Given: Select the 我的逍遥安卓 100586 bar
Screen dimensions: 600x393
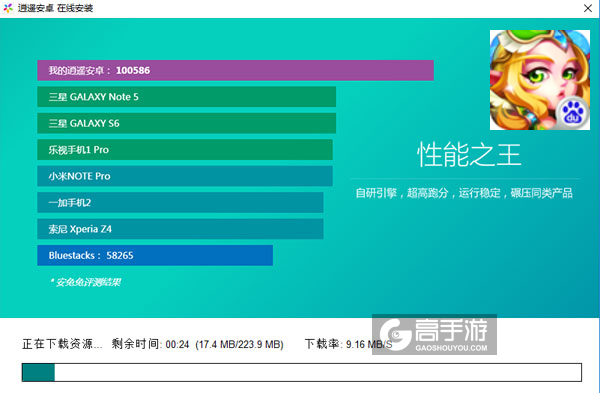Looking at the screenshot, I should [235, 70].
